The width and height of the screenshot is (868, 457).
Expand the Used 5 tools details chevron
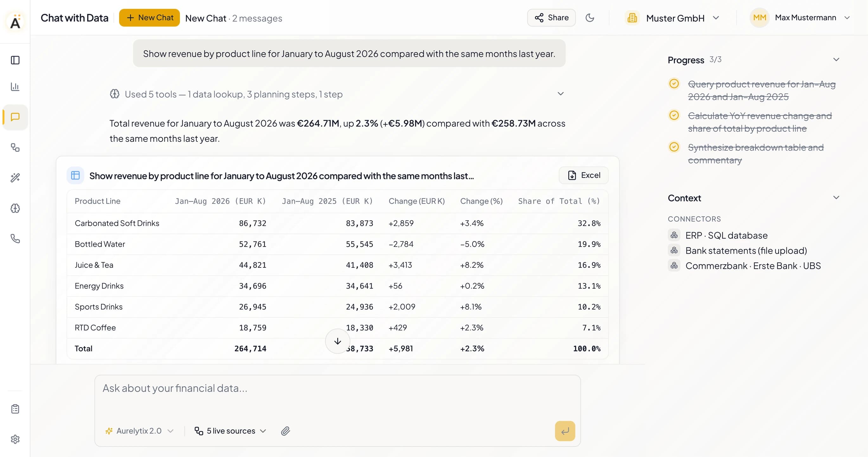(560, 94)
